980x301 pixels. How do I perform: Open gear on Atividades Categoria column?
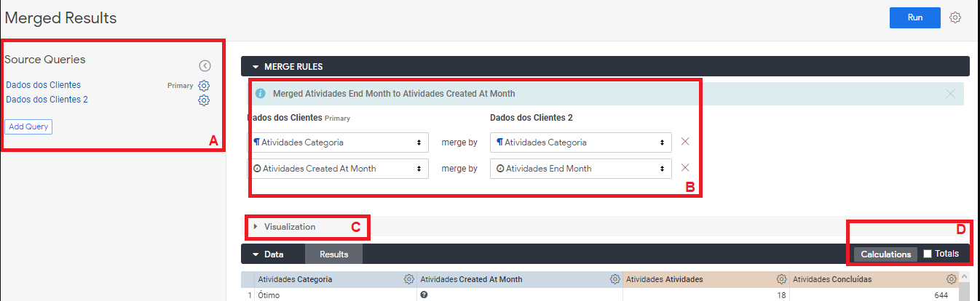[409, 279]
